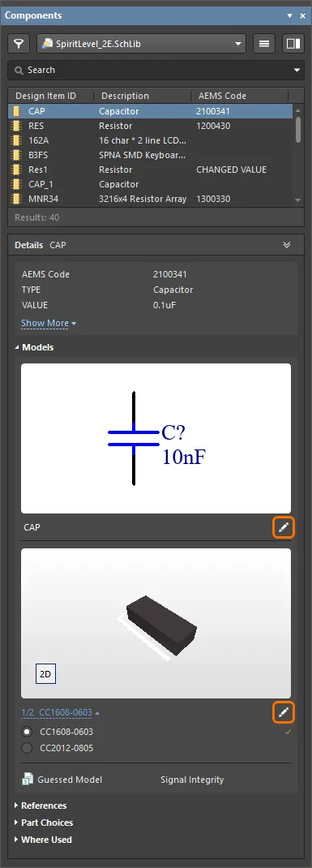Expand the Part Choices section
The width and height of the screenshot is (312, 868).
point(44,823)
